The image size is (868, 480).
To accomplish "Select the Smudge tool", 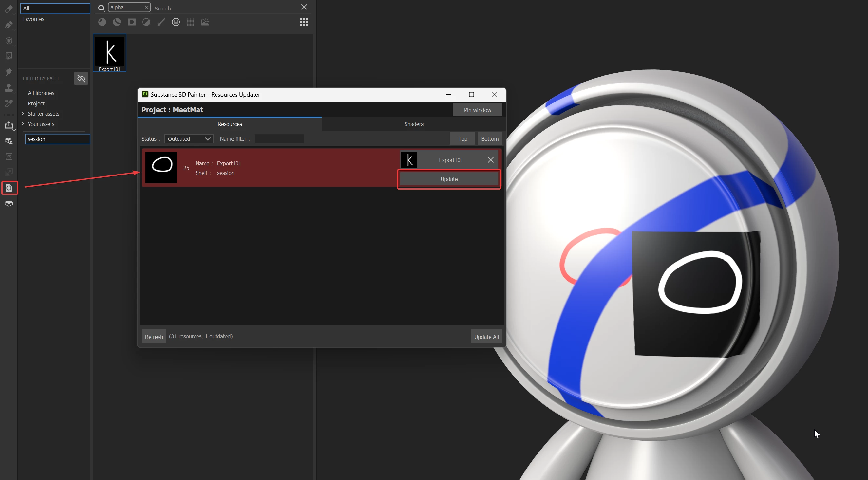I will point(9,72).
